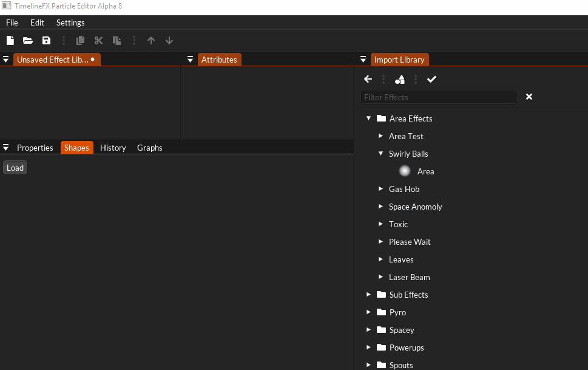Click the move down arrow icon
This screenshot has width=588, height=370.
point(169,41)
